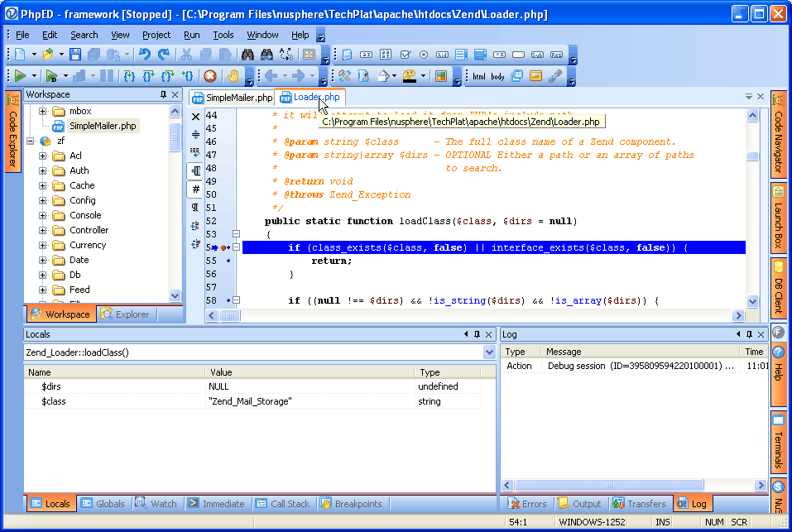The image size is (792, 532).
Task: Expand the mbox folder node
Action: click(x=43, y=111)
